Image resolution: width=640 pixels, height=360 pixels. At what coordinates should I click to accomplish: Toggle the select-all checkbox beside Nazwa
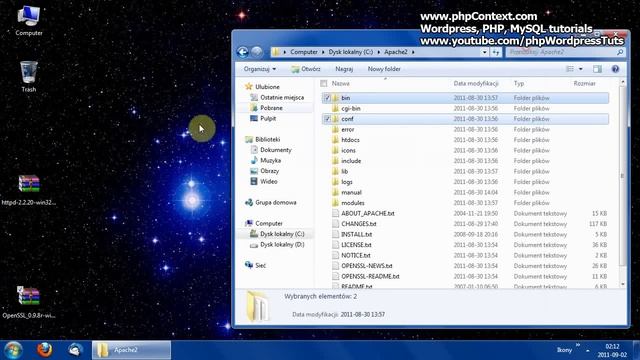point(324,83)
